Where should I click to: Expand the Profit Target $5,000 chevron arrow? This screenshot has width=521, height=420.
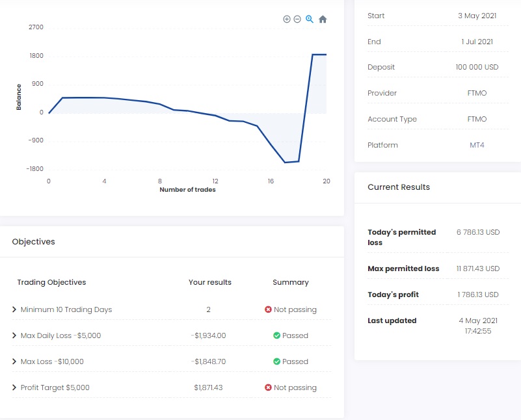pos(14,387)
